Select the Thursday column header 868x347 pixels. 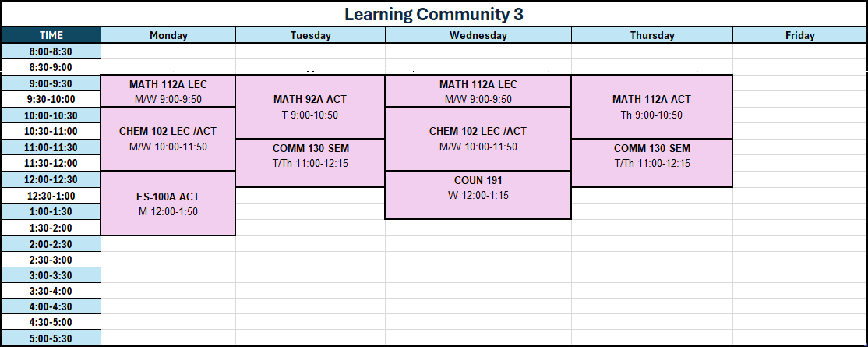pos(652,35)
